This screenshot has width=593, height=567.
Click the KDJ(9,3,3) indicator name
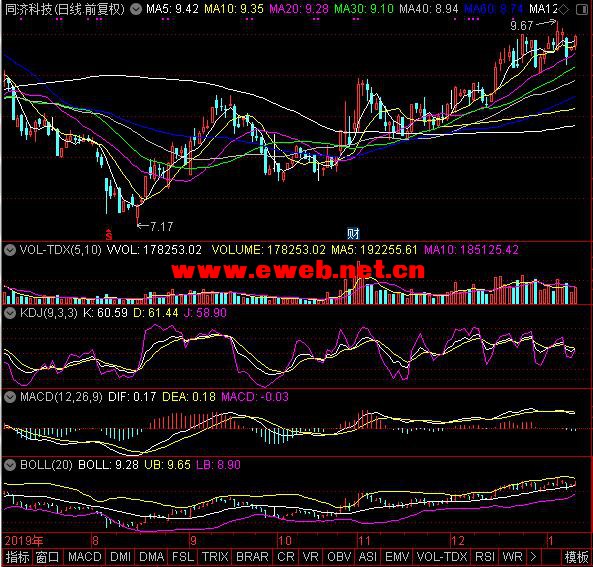48,313
